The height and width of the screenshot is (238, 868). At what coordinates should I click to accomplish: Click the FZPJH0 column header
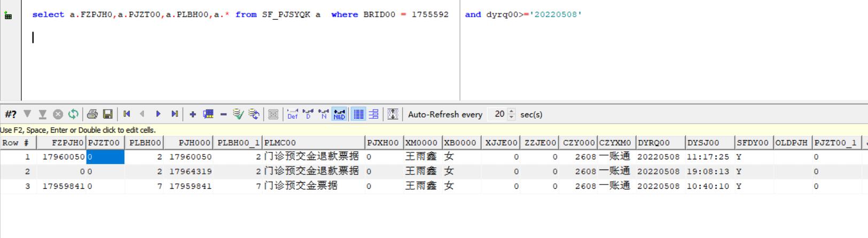point(61,143)
